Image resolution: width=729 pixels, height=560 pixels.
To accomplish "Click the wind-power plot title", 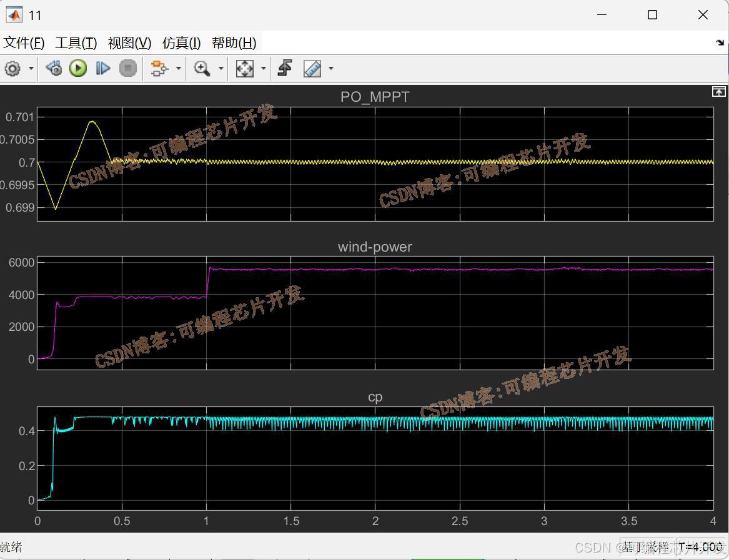I will tap(375, 247).
